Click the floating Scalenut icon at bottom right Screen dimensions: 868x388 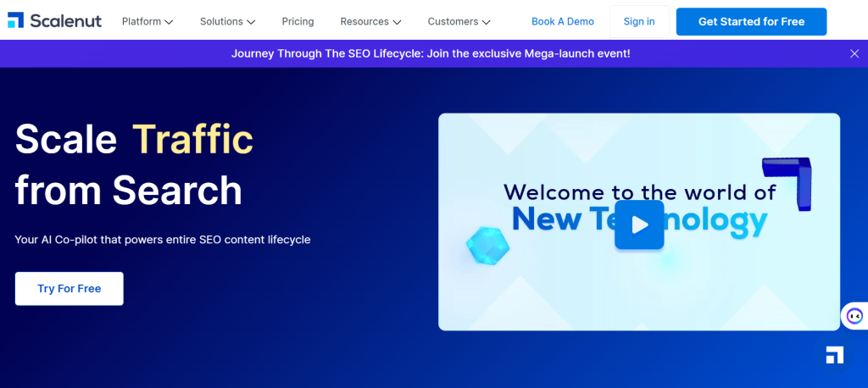point(834,355)
